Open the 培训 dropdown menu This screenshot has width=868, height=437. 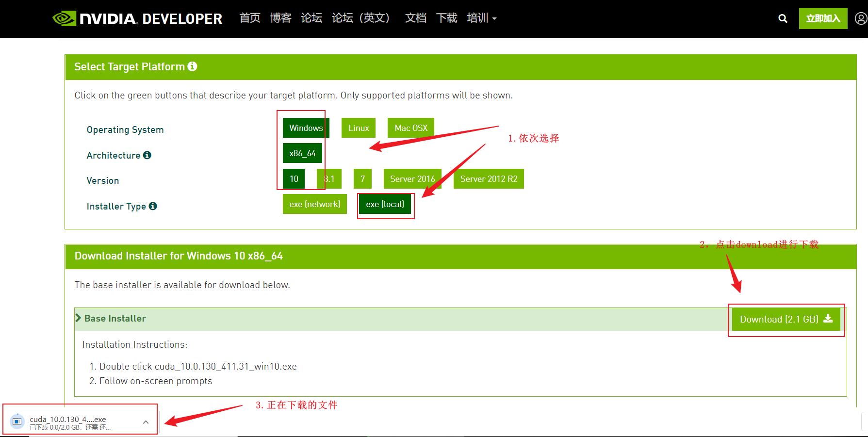[x=482, y=18]
